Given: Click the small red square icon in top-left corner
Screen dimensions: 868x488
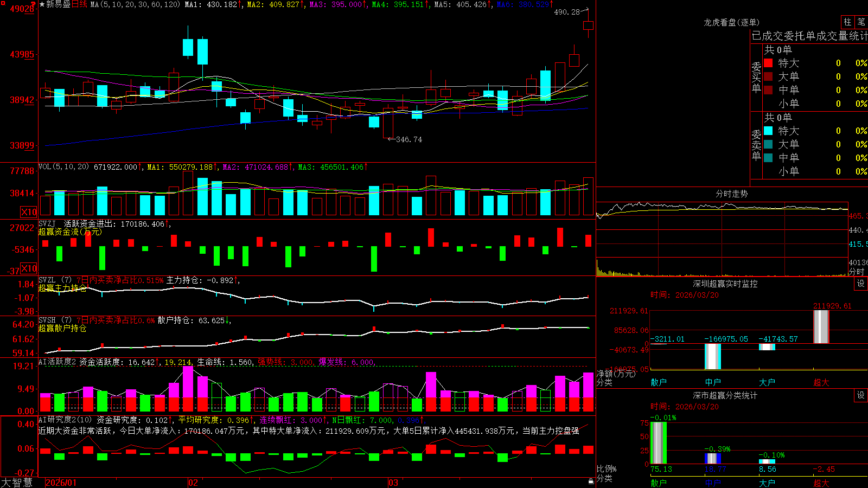Looking at the screenshot, I should [2, 3].
